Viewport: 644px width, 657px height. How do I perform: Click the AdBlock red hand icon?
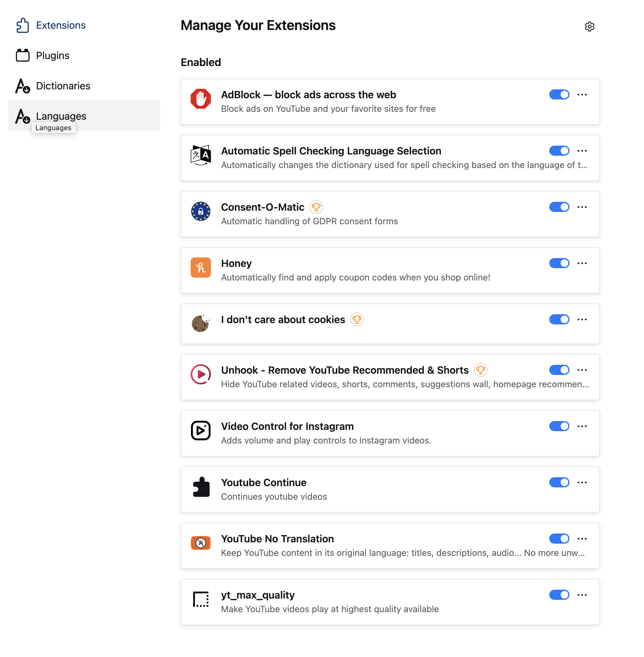point(200,99)
